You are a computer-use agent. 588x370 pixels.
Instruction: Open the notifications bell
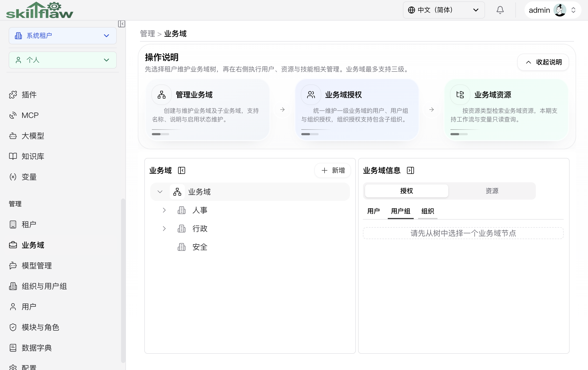pos(500,10)
